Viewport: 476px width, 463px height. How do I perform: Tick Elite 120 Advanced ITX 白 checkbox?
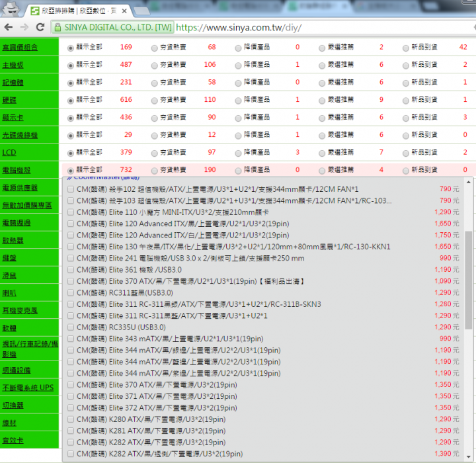click(71, 235)
